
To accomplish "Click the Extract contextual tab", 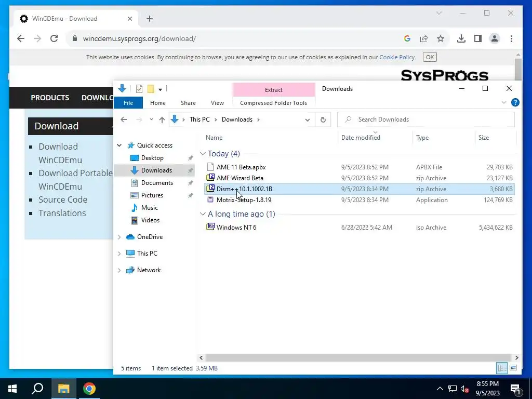I will 273,89.
